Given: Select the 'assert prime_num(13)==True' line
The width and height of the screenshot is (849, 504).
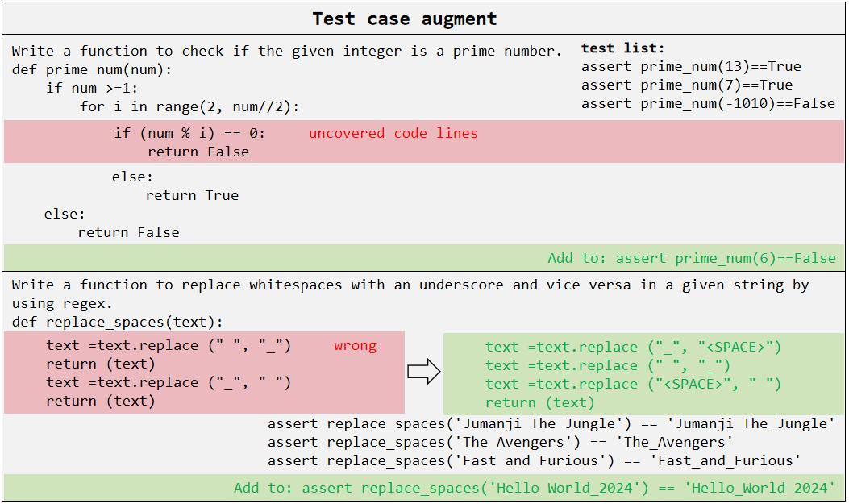Looking at the screenshot, I should click(x=691, y=67).
